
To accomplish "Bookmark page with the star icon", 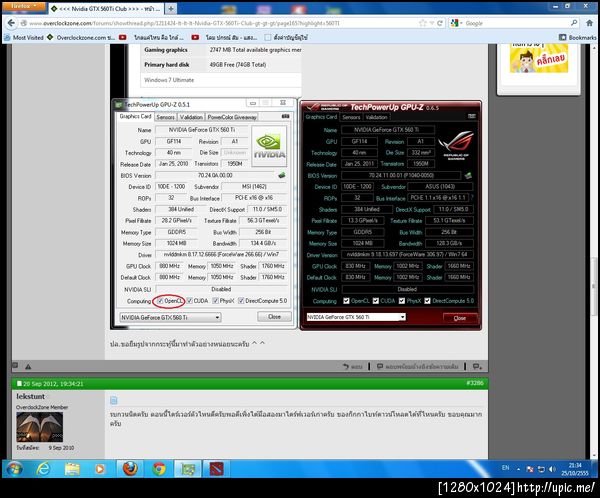I will point(422,23).
